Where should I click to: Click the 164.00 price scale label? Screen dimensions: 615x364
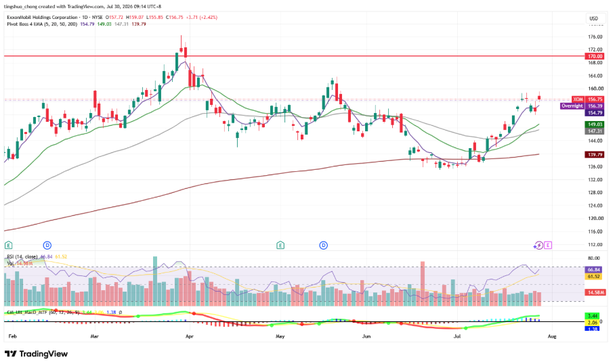(595, 76)
